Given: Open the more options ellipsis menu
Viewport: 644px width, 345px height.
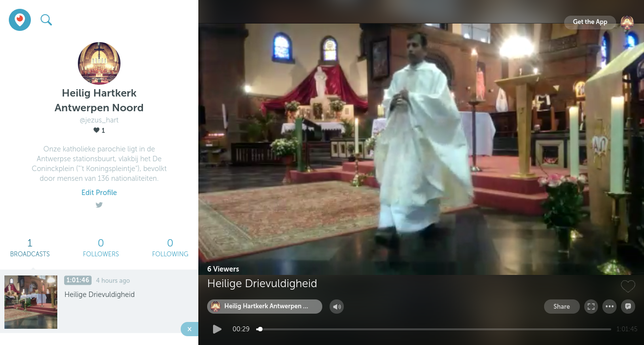Looking at the screenshot, I should pyautogui.click(x=609, y=307).
